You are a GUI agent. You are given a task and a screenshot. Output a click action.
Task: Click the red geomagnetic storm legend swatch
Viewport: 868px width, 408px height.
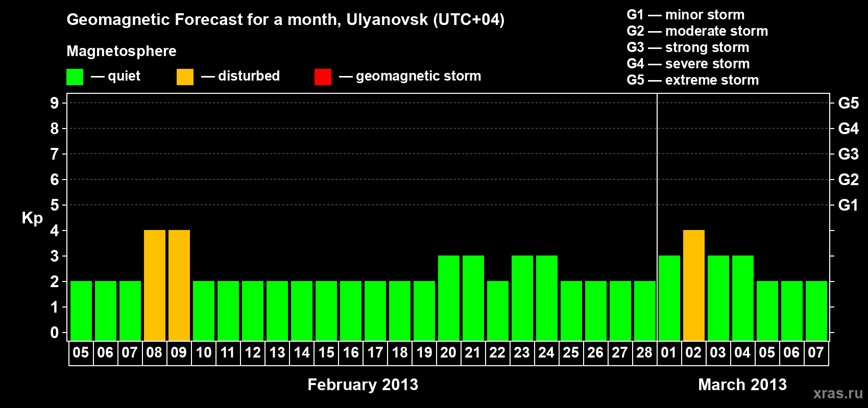click(x=323, y=77)
